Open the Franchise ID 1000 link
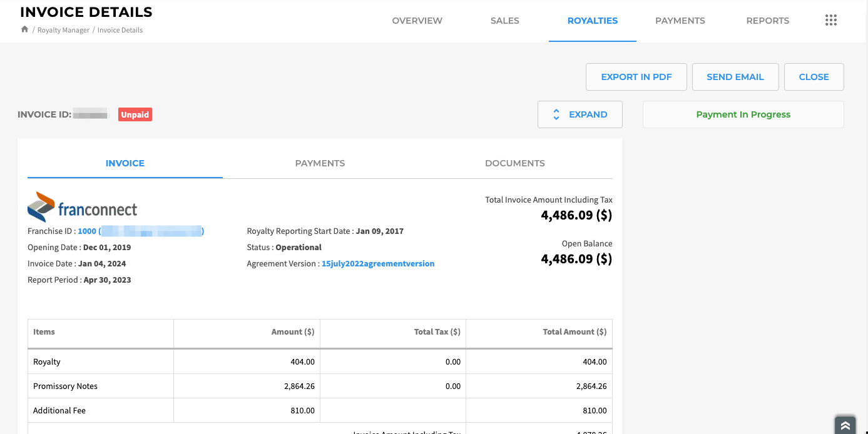Viewport: 868px width, 434px height. 141,231
